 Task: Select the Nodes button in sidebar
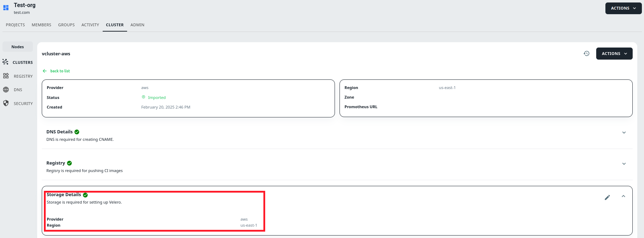[x=18, y=47]
